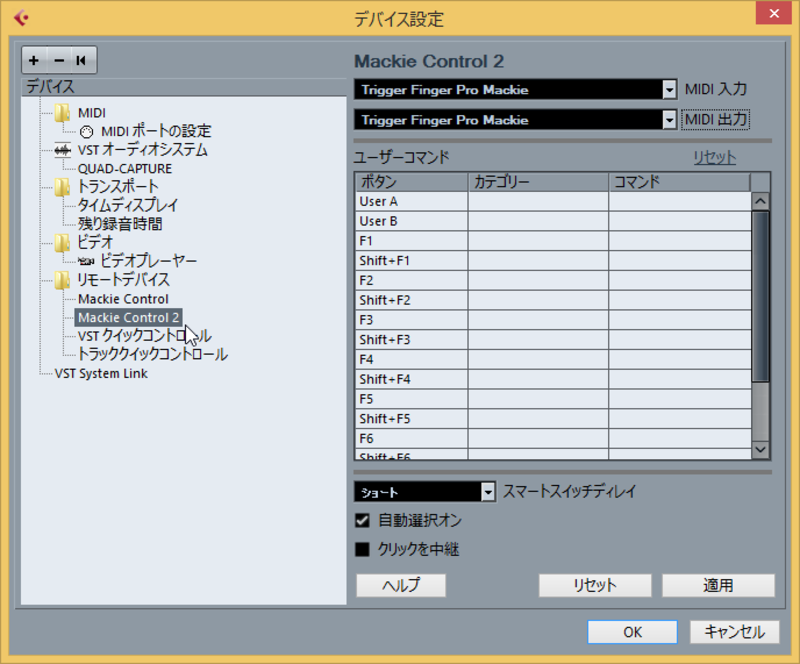Viewport: 800px width, 664px height.
Task: Click the F5 row button cell
Action: tap(412, 399)
